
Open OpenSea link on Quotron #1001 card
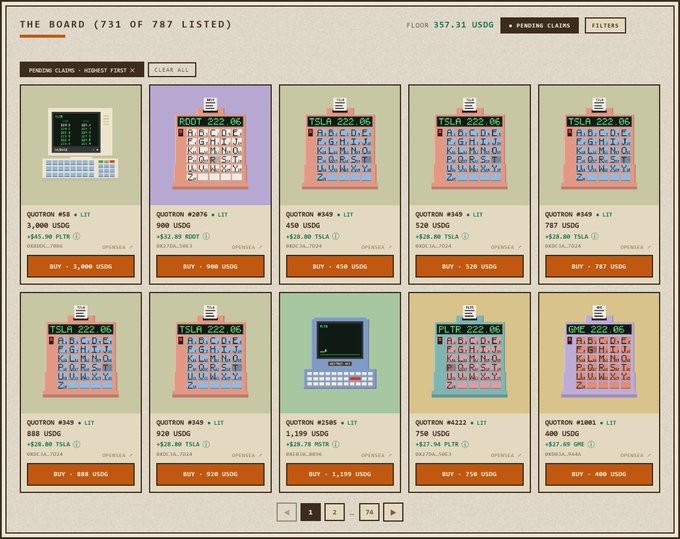(636, 455)
